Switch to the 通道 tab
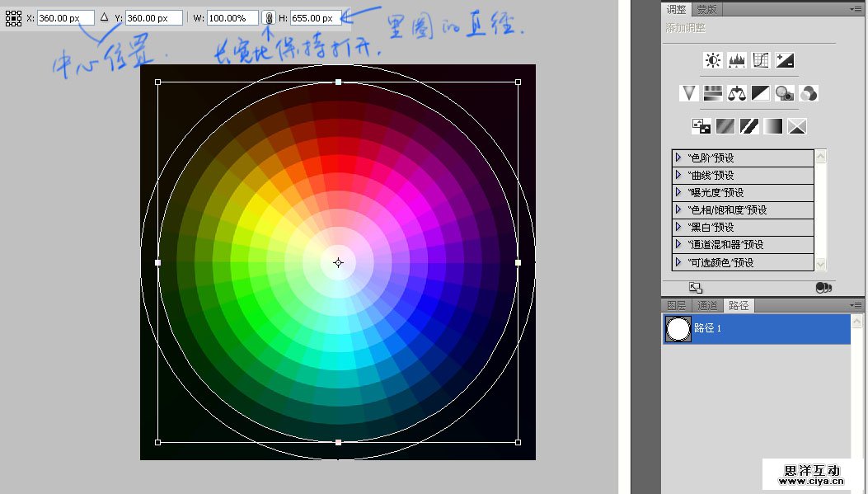Screen dimensions: 868x494 [x=707, y=305]
